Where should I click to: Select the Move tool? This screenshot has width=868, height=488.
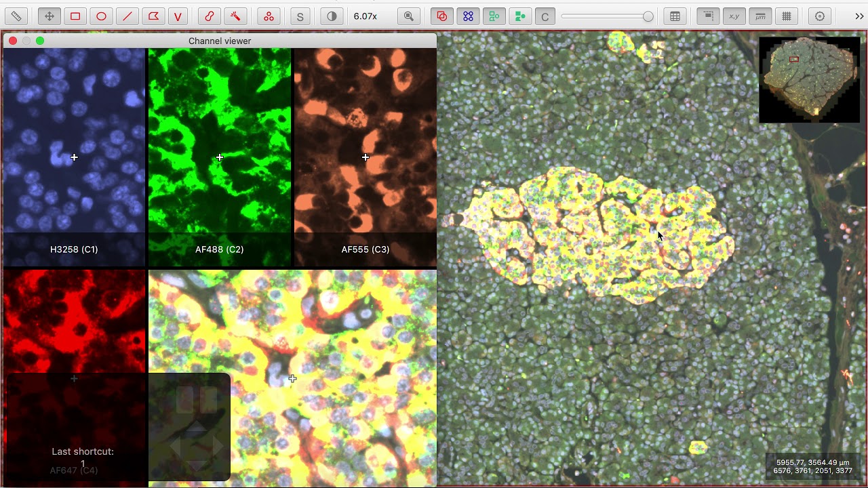pos(50,16)
